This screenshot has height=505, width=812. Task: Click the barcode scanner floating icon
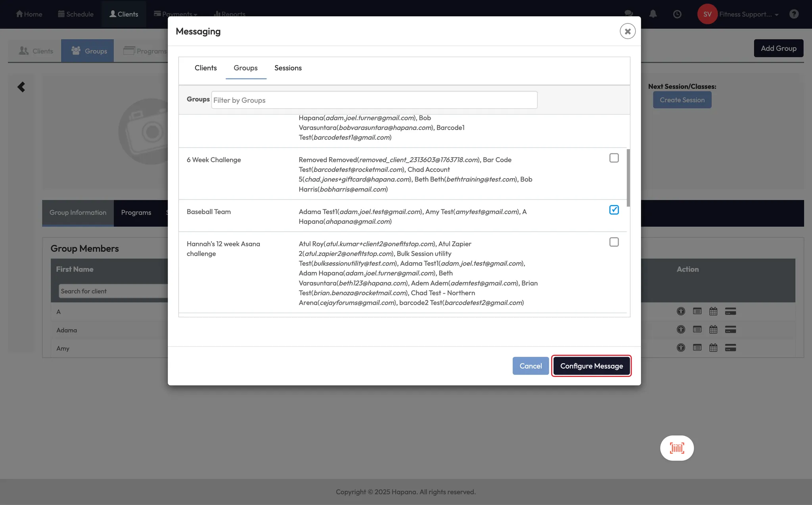[x=677, y=448]
